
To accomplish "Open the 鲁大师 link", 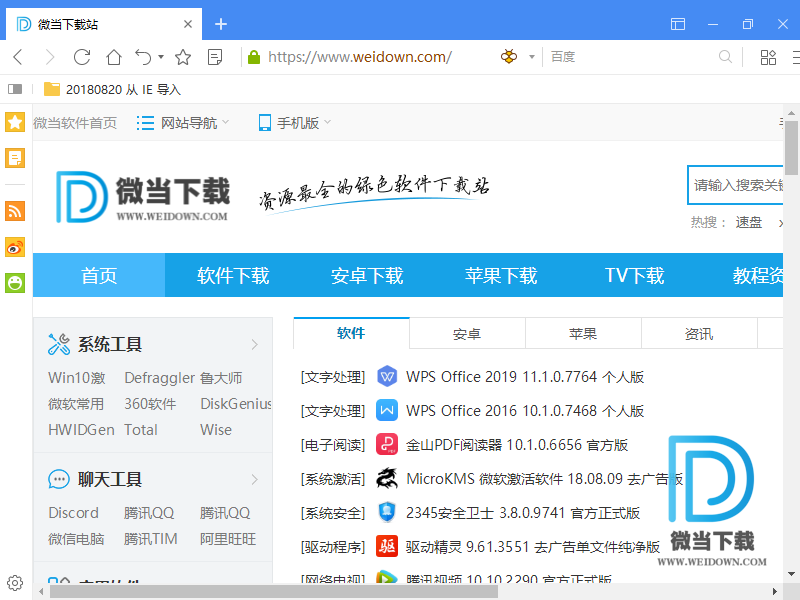I will 221,378.
